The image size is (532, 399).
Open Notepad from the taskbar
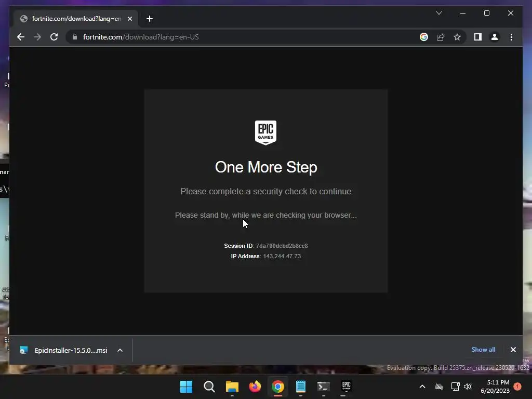coord(301,387)
